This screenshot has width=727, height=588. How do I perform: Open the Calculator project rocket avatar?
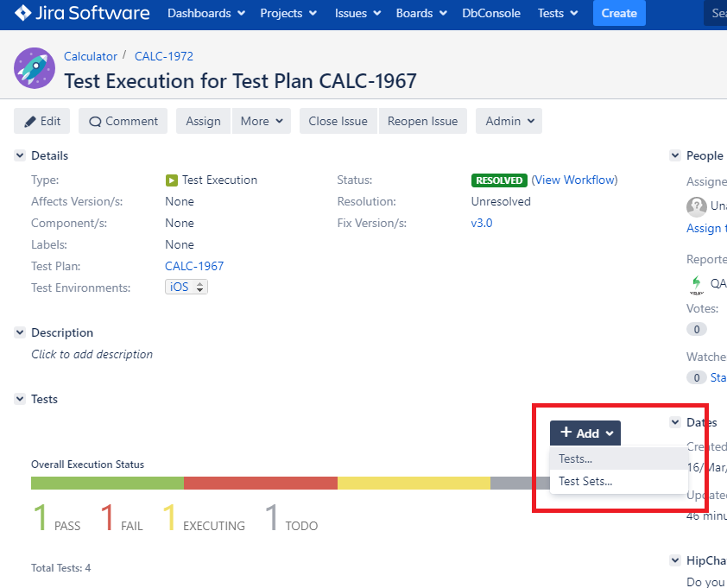point(35,68)
